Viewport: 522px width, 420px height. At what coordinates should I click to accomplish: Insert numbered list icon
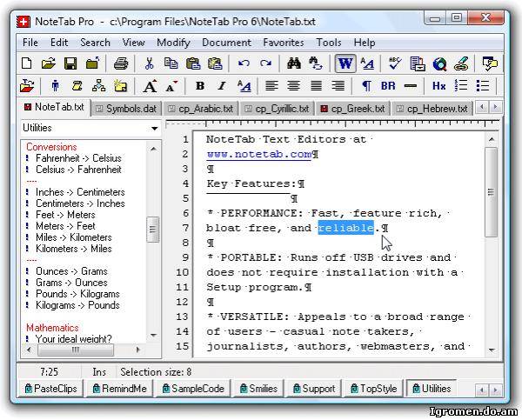tap(461, 86)
